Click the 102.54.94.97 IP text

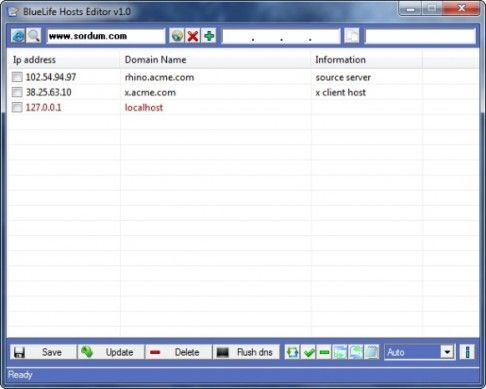(x=51, y=77)
